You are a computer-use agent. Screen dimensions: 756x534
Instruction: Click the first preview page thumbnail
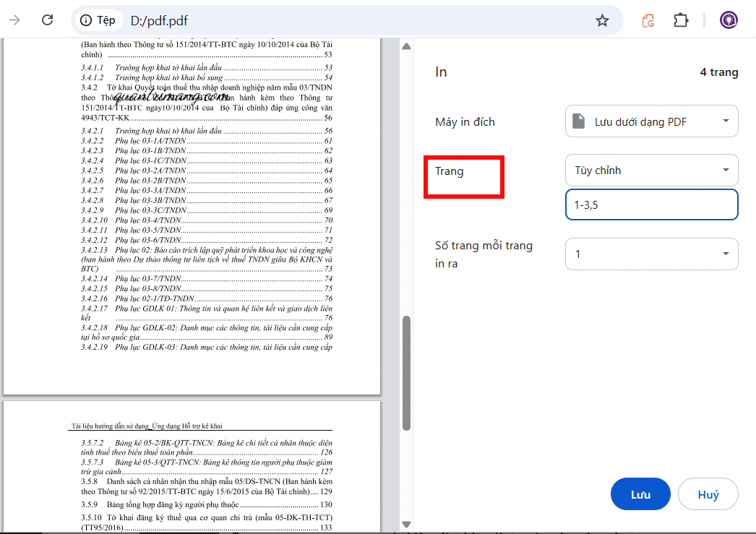click(x=192, y=216)
